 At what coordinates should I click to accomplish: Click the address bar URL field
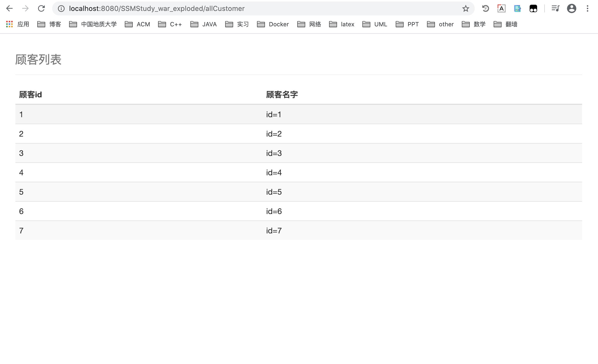click(249, 9)
